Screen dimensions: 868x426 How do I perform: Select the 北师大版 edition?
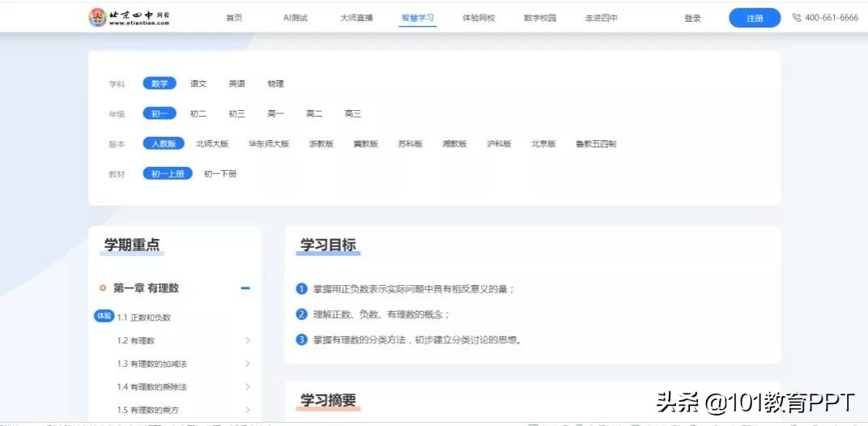pyautogui.click(x=212, y=143)
